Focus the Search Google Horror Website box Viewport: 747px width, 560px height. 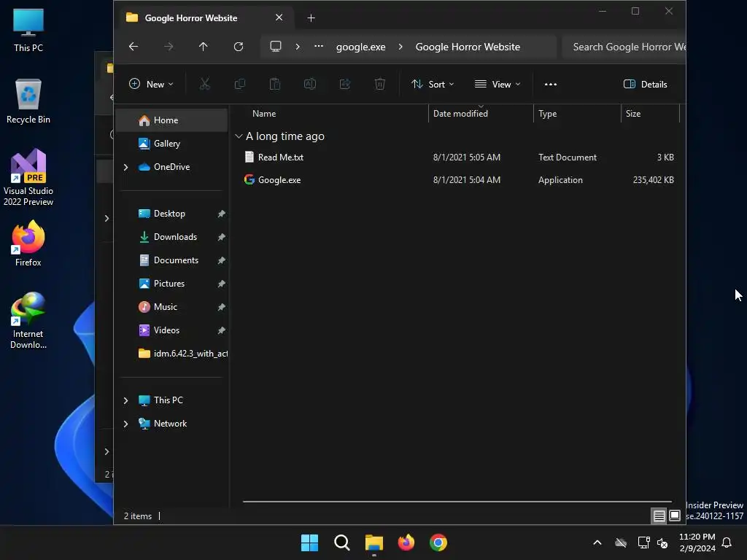coord(624,47)
